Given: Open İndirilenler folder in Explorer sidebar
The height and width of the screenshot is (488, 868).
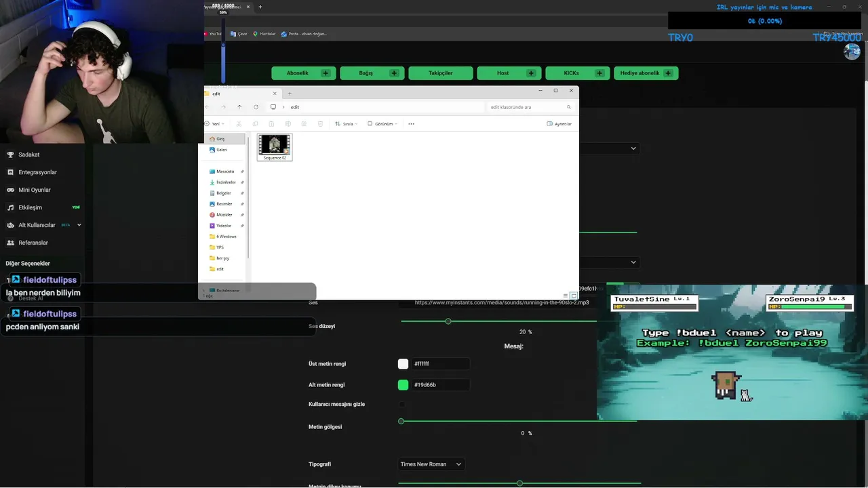Looking at the screenshot, I should [x=225, y=182].
